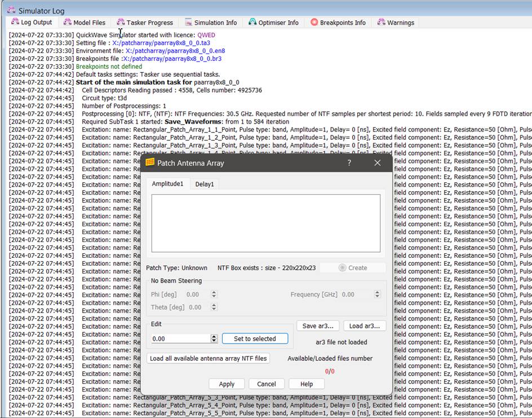The height and width of the screenshot is (418, 532).
Task: Open the breakpoints file paarray8x8_0_0.br3 link
Action: 172,59
